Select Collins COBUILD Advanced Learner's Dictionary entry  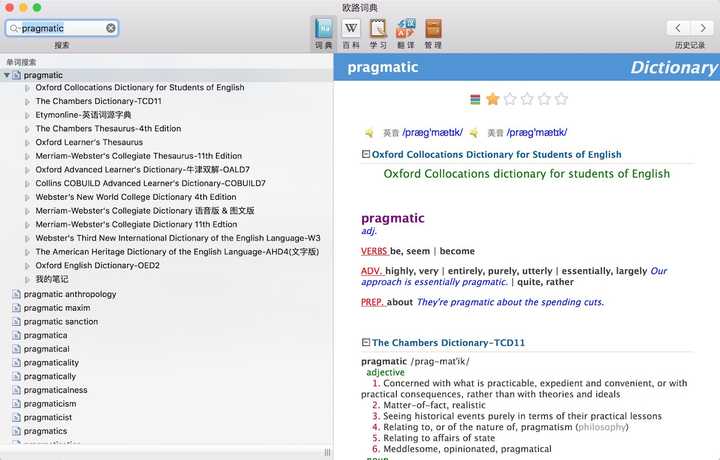click(150, 183)
